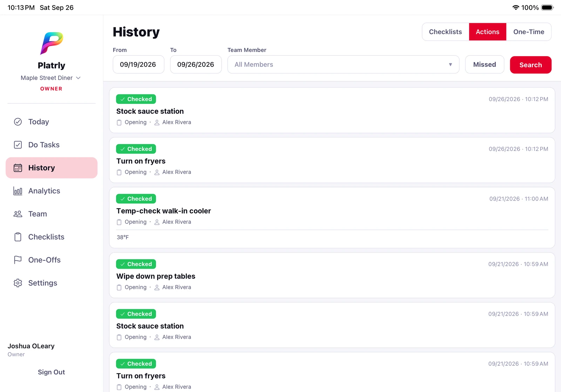
Task: Toggle the Missed filter
Action: (x=485, y=65)
